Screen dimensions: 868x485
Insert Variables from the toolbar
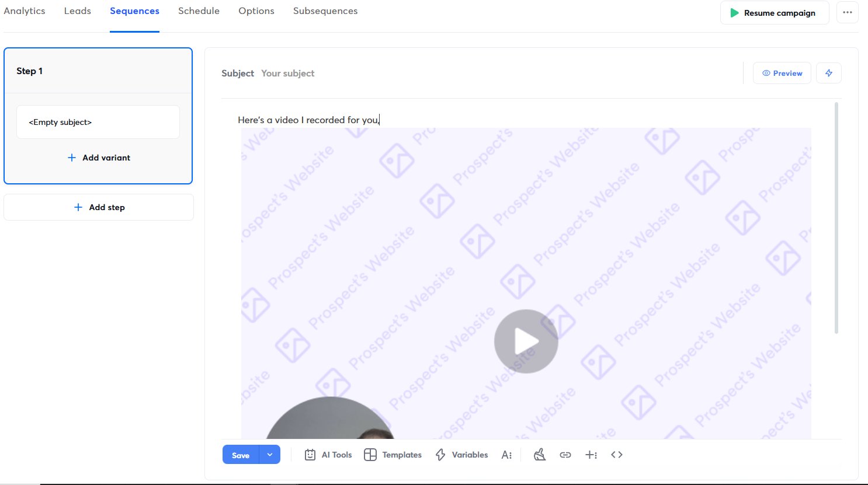461,455
